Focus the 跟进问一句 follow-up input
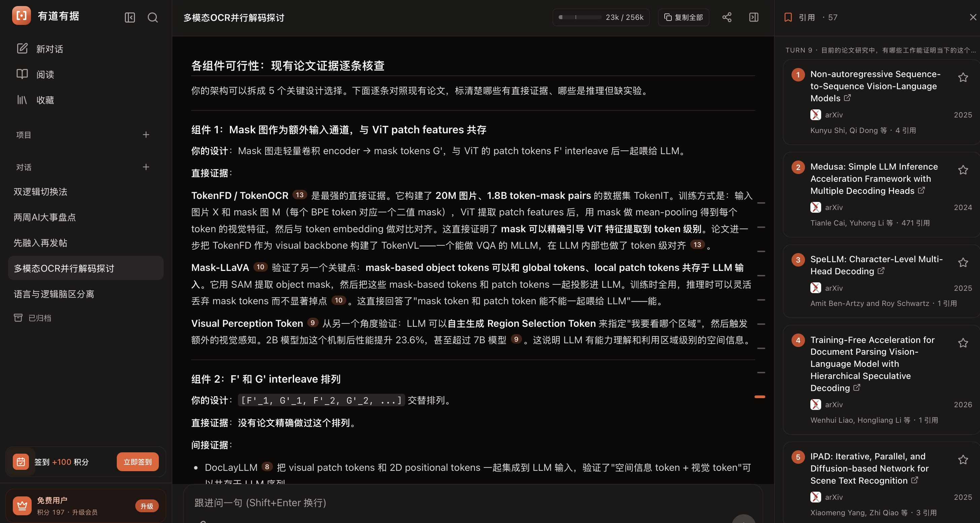The image size is (980, 523). tap(473, 502)
